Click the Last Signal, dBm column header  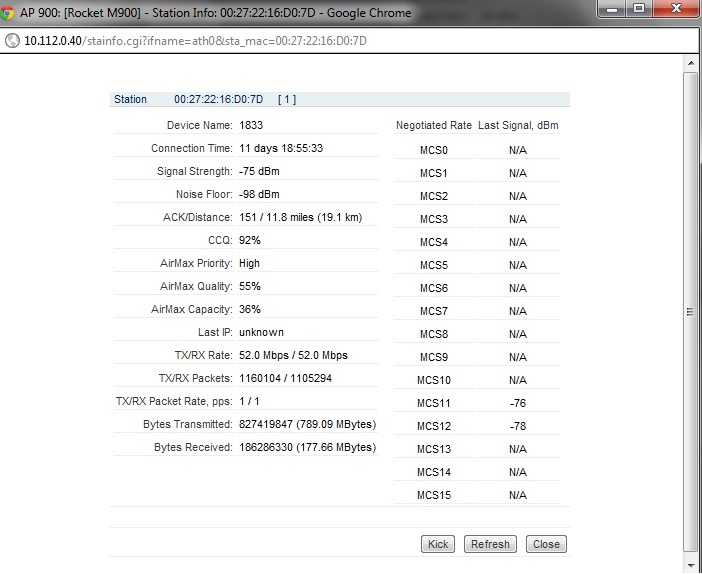tap(518, 125)
